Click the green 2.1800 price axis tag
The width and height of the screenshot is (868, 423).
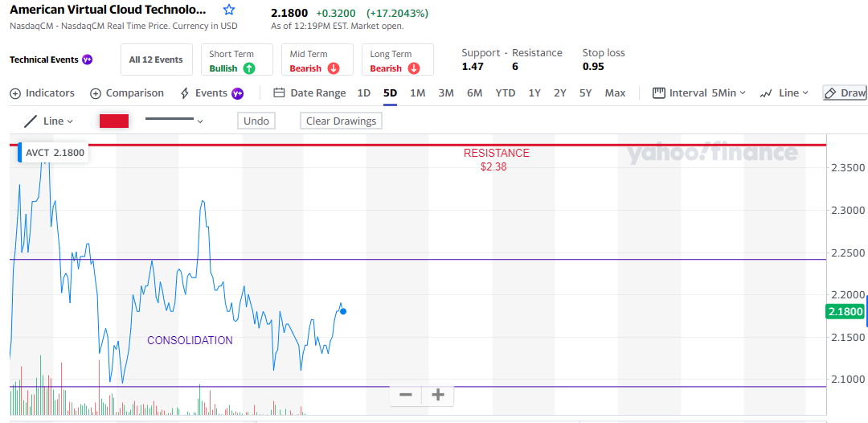coord(845,312)
